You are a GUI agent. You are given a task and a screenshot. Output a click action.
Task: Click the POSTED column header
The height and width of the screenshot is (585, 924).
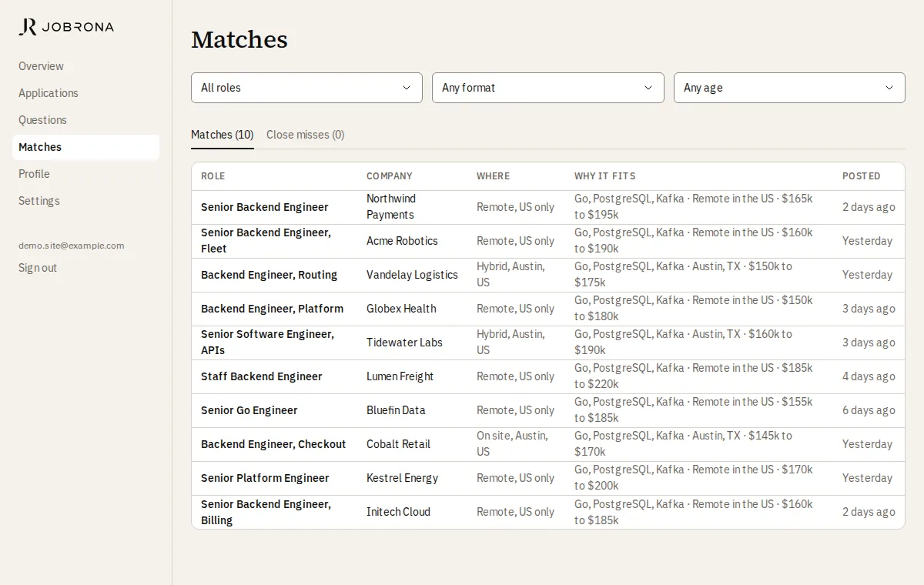click(862, 176)
